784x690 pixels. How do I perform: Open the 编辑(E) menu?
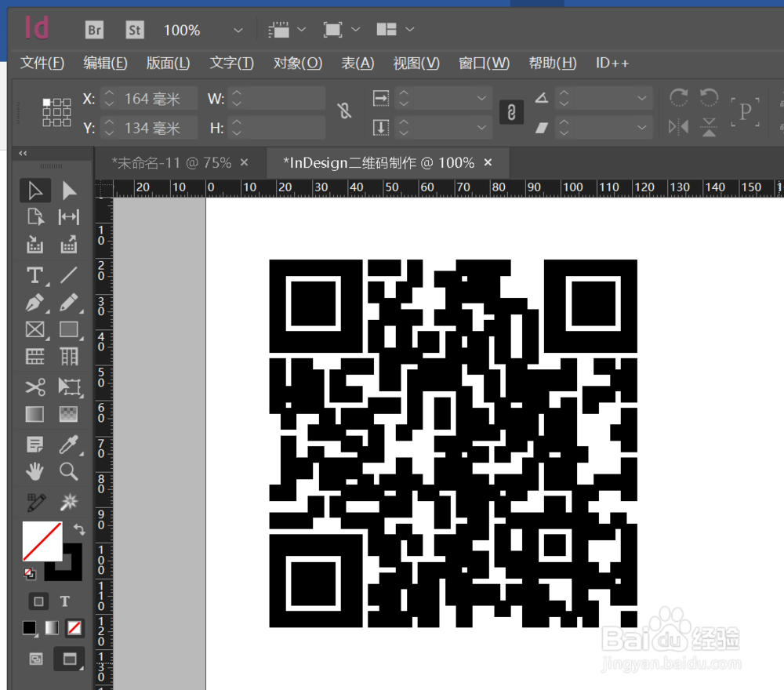[x=105, y=63]
